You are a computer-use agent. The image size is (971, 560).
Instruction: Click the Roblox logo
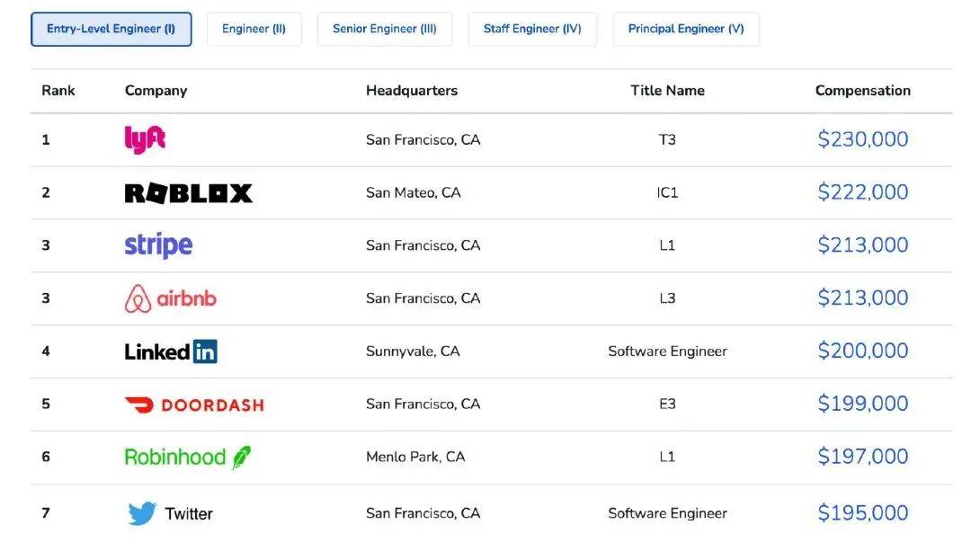188,192
